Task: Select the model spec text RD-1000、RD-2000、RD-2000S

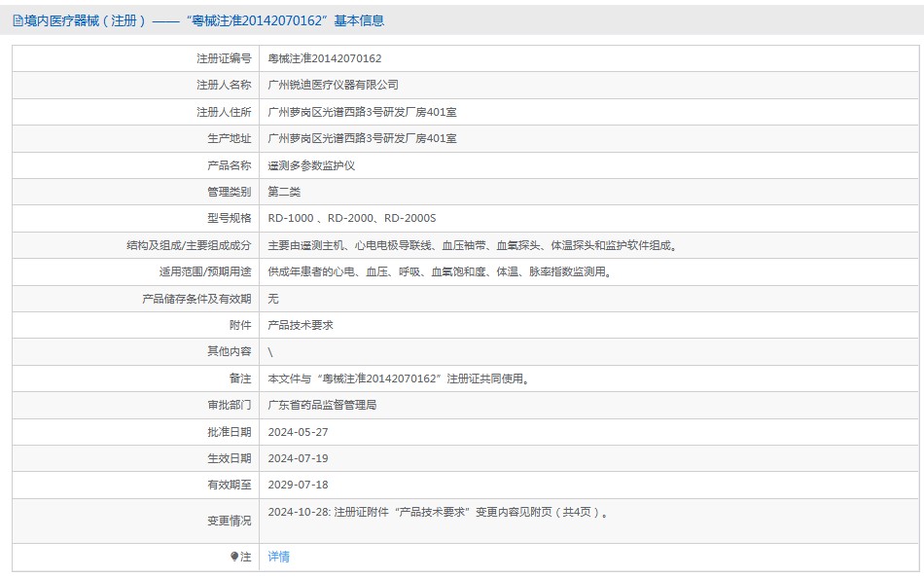Action: [x=351, y=219]
